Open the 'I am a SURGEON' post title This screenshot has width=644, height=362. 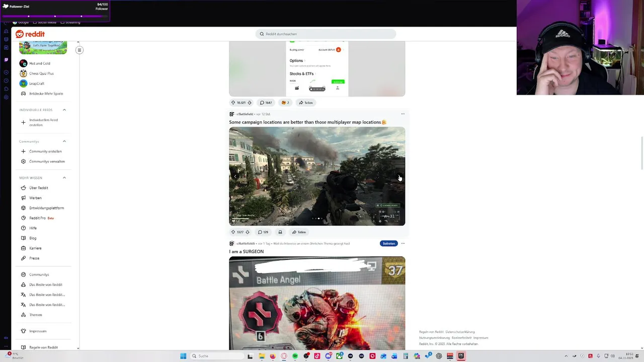(246, 251)
